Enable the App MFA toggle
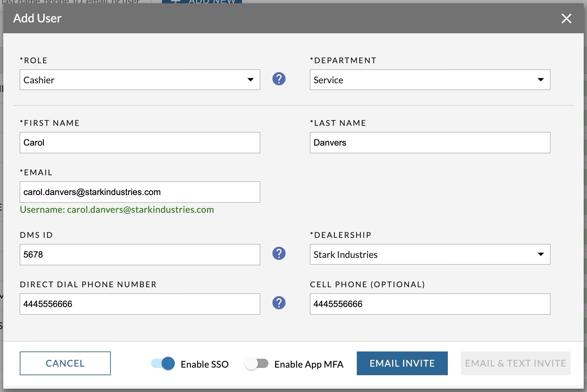This screenshot has height=392, width=587. coord(257,364)
